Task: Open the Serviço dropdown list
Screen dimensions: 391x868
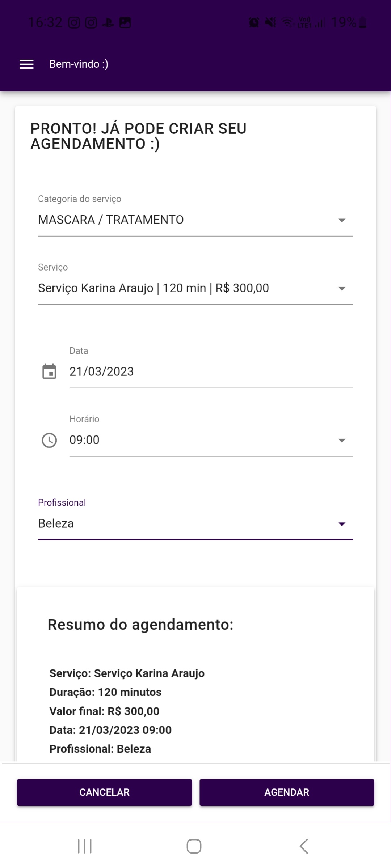Action: [x=195, y=288]
